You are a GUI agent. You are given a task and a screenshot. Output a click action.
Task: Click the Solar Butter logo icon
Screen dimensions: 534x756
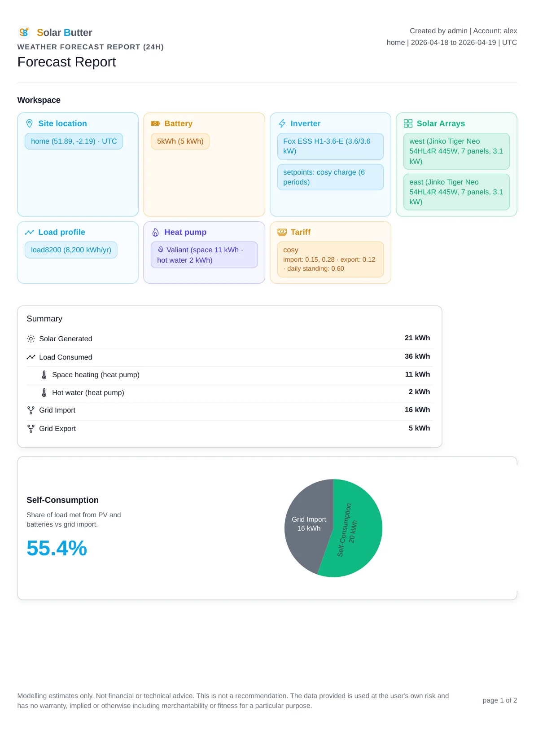point(24,32)
